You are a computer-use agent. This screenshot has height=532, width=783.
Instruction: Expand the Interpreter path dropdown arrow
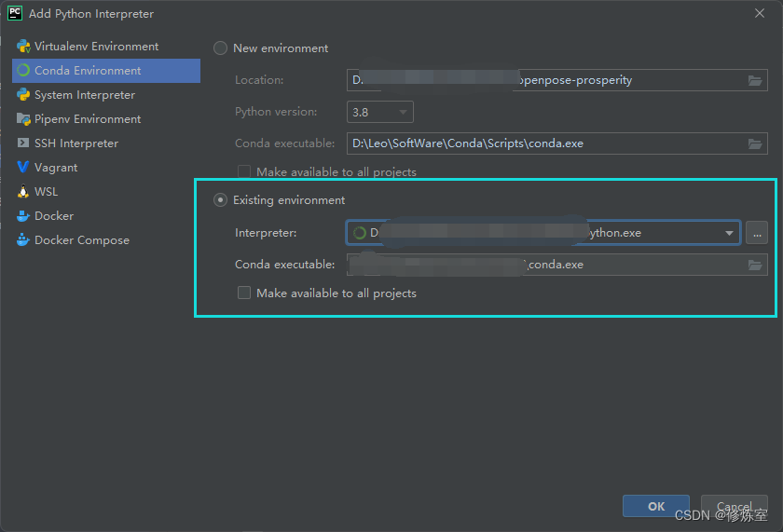(x=729, y=233)
